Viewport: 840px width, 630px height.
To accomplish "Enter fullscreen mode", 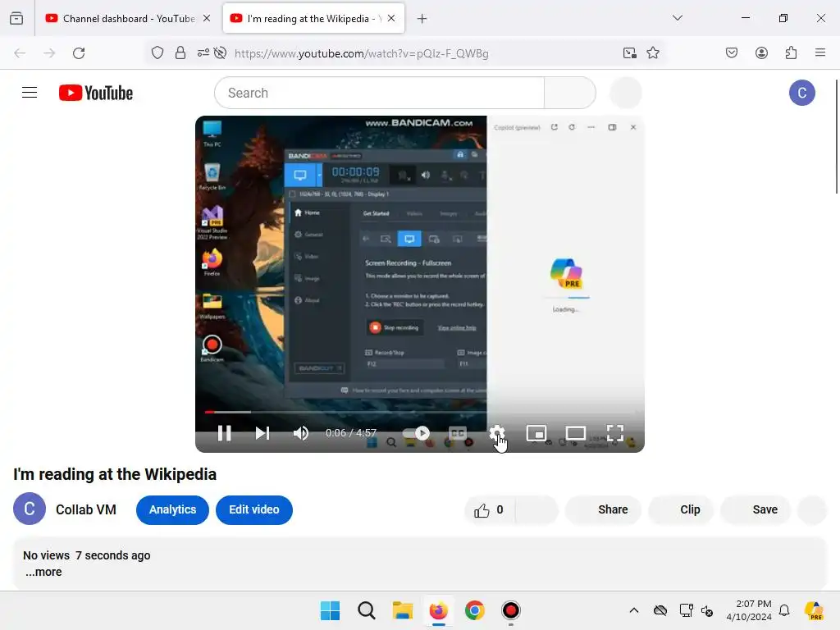I will (615, 433).
